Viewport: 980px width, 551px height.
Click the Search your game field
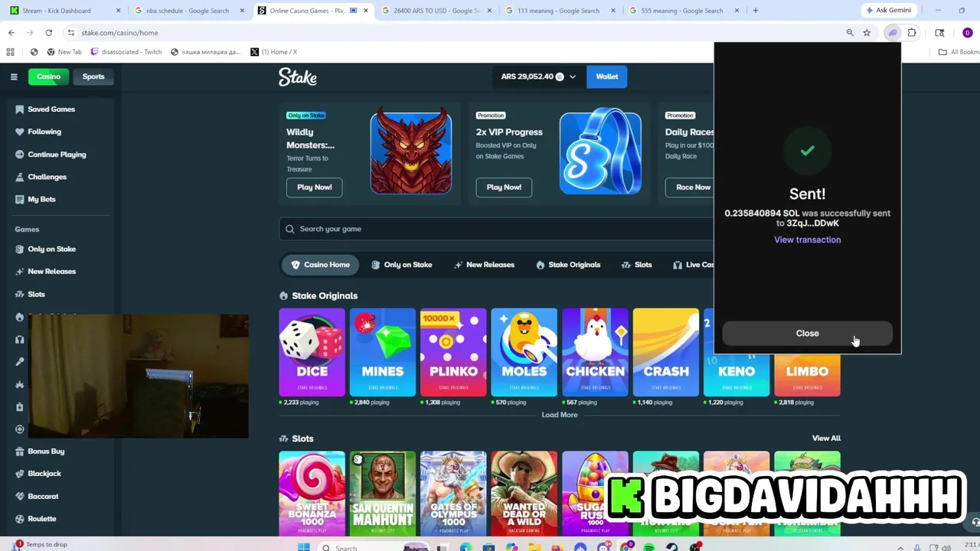pos(496,229)
